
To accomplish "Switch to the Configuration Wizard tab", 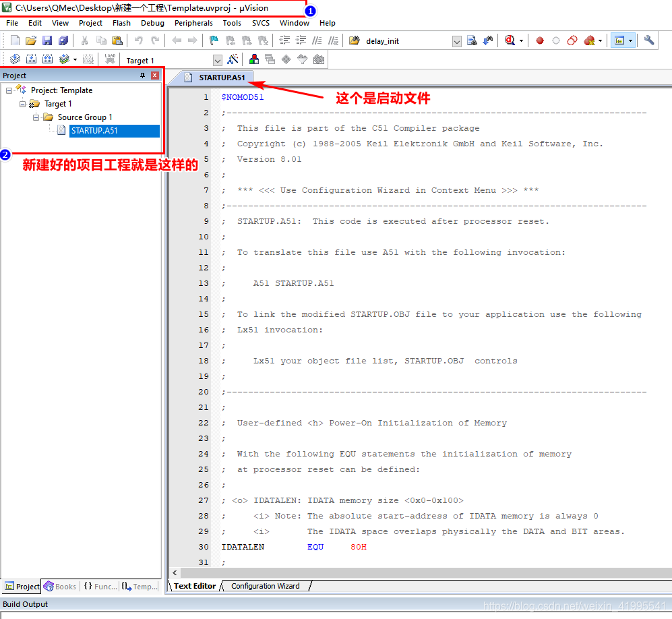I will pos(266,586).
